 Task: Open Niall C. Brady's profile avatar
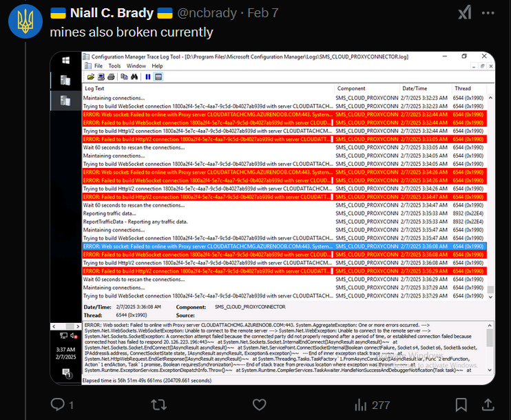[x=25, y=21]
